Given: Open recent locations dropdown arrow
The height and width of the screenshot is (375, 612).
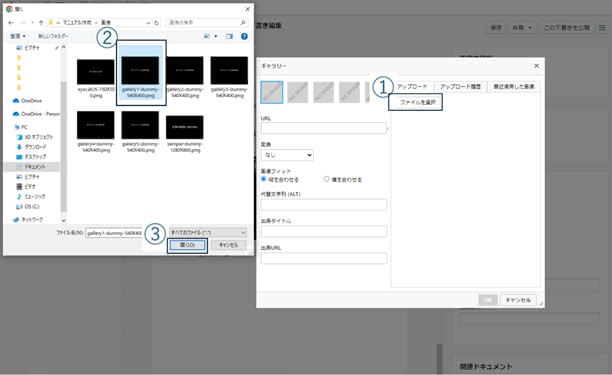Looking at the screenshot, I should click(32, 23).
